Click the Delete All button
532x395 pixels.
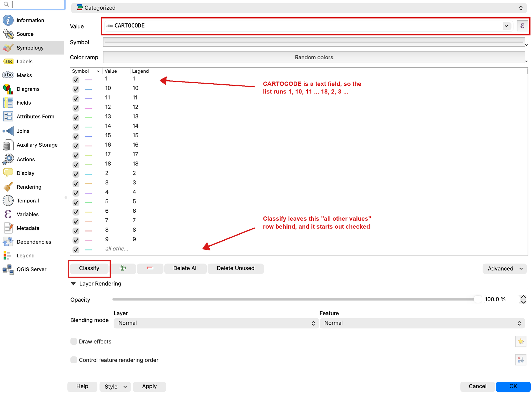pos(185,268)
